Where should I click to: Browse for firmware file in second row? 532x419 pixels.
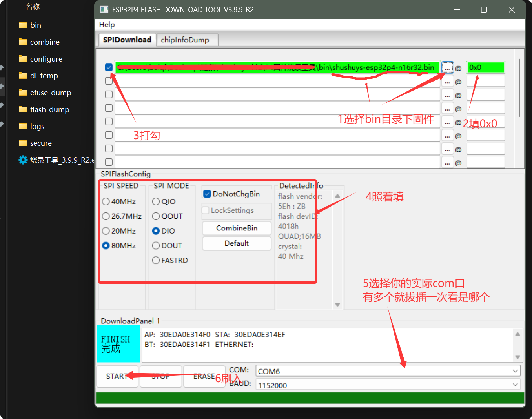(x=447, y=81)
